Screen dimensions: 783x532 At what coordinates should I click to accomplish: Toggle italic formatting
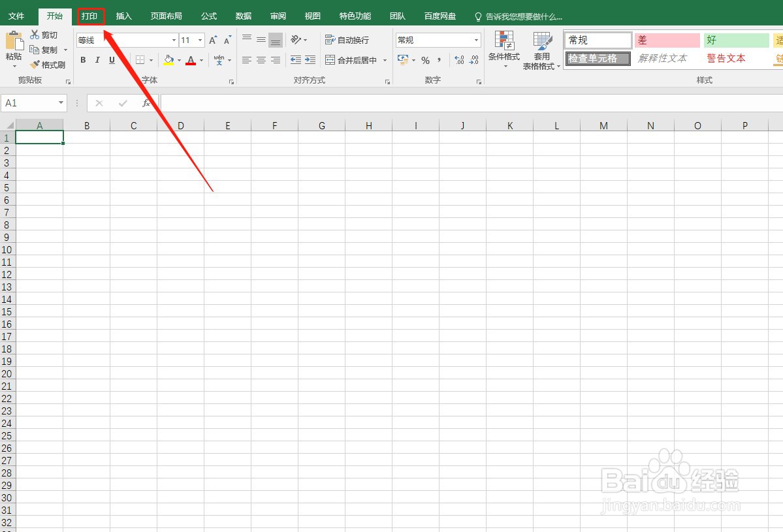click(97, 60)
